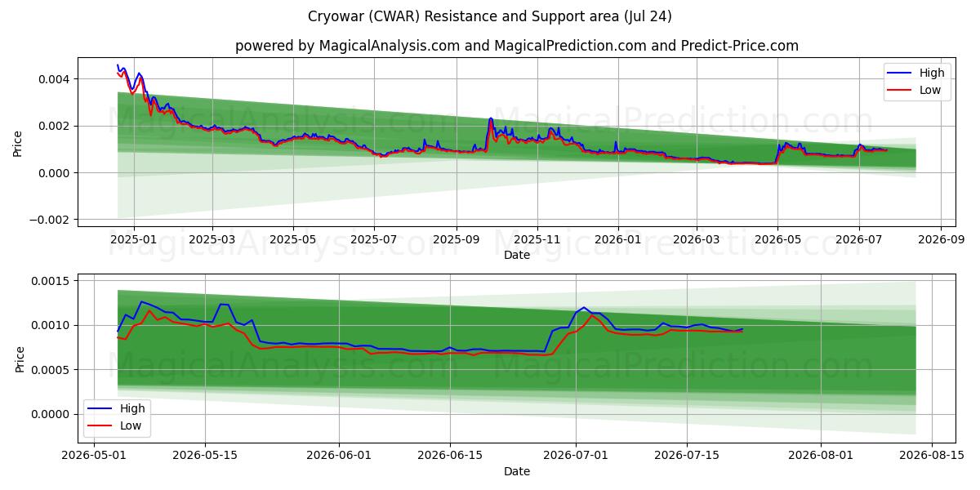The width and height of the screenshot is (980, 490).
Task: Click the bottom chart y-axis value '0.0000'
Action: pyautogui.click(x=52, y=414)
